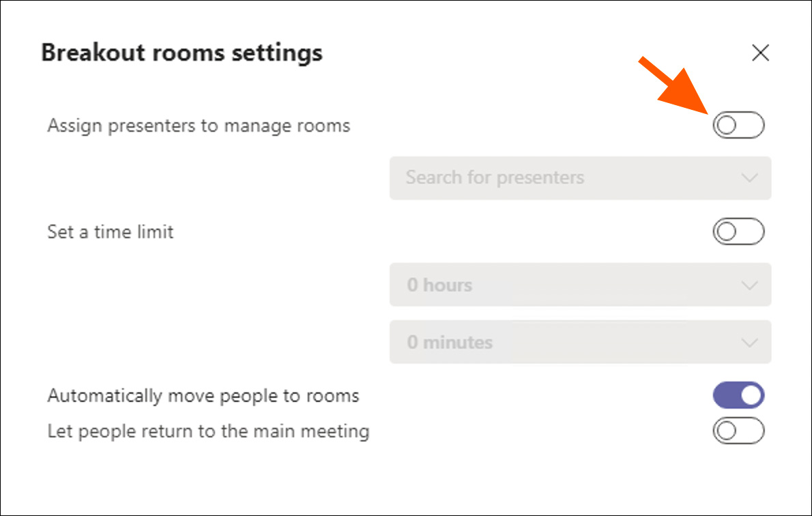The width and height of the screenshot is (812, 516).
Task: Enable Assign presenters to manage rooms toggle
Action: coord(738,126)
